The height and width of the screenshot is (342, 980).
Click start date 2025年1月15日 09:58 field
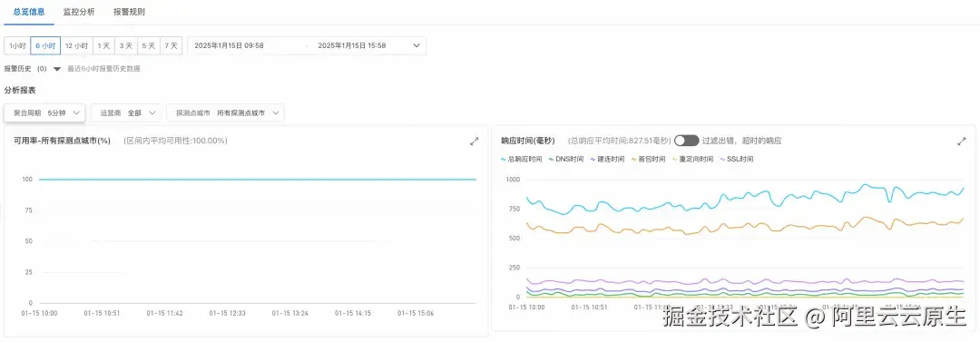[x=229, y=45]
